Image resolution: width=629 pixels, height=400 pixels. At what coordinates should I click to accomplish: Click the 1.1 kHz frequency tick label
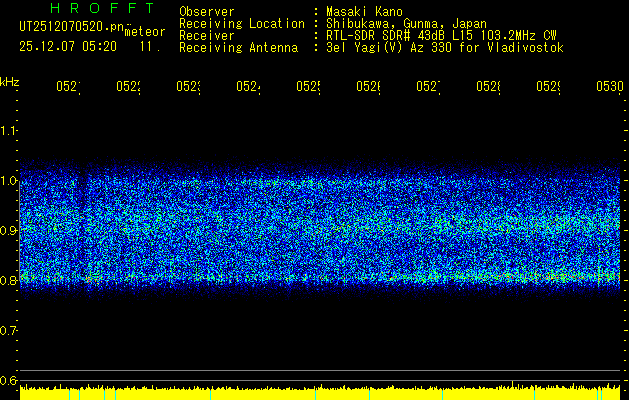[x=9, y=131]
